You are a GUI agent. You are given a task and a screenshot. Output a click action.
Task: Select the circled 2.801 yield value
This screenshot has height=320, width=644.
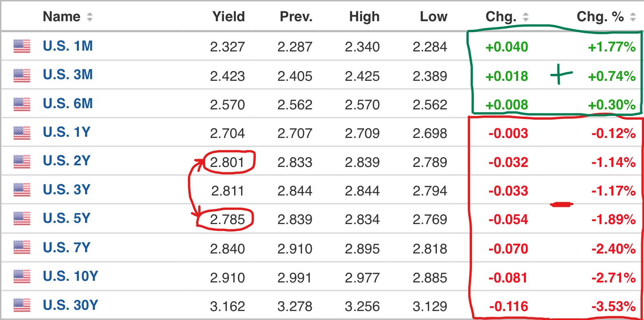click(227, 162)
